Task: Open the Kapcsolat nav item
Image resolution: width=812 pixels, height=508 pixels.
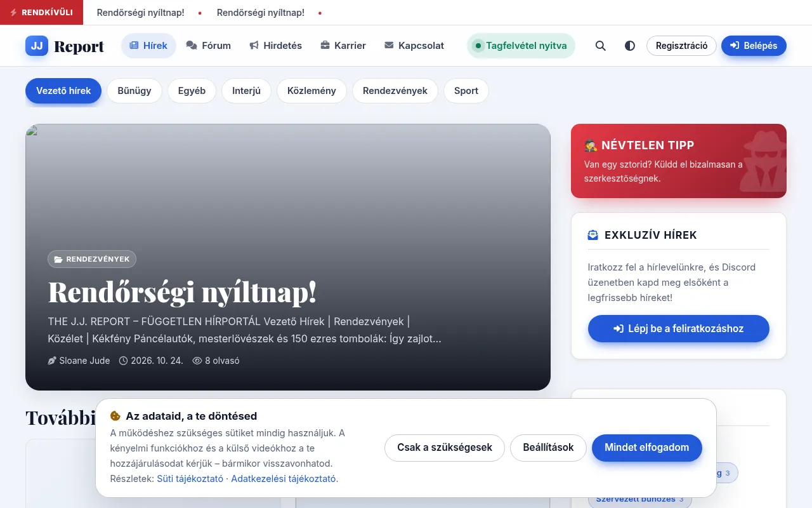Action: [x=414, y=46]
